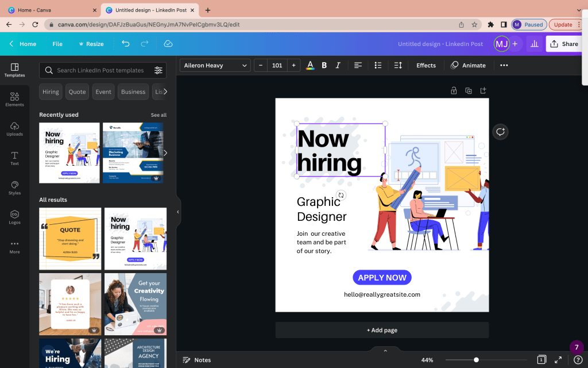The width and height of the screenshot is (588, 368).
Task: Open the Styles sidebar panel
Action: (14, 187)
